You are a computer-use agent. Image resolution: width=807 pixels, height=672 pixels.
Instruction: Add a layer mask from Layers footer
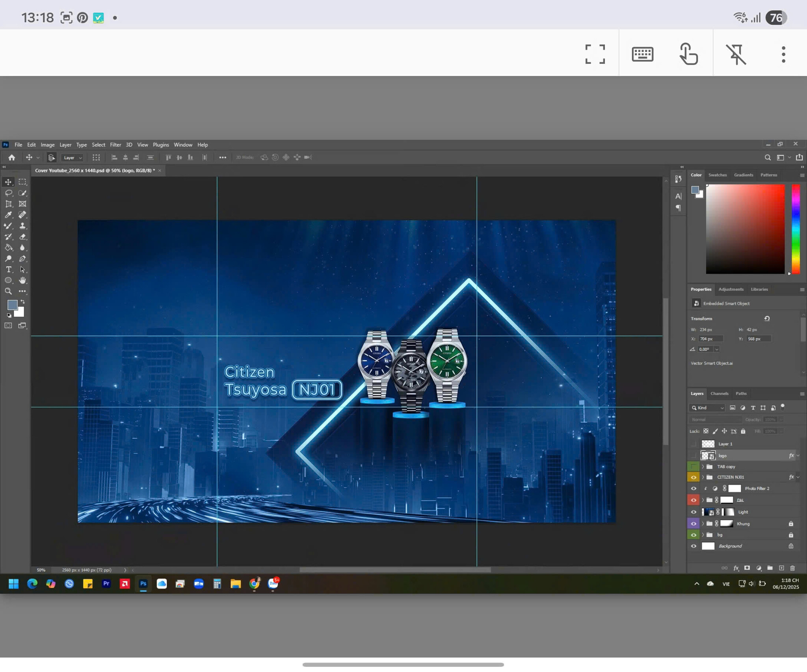(747, 568)
